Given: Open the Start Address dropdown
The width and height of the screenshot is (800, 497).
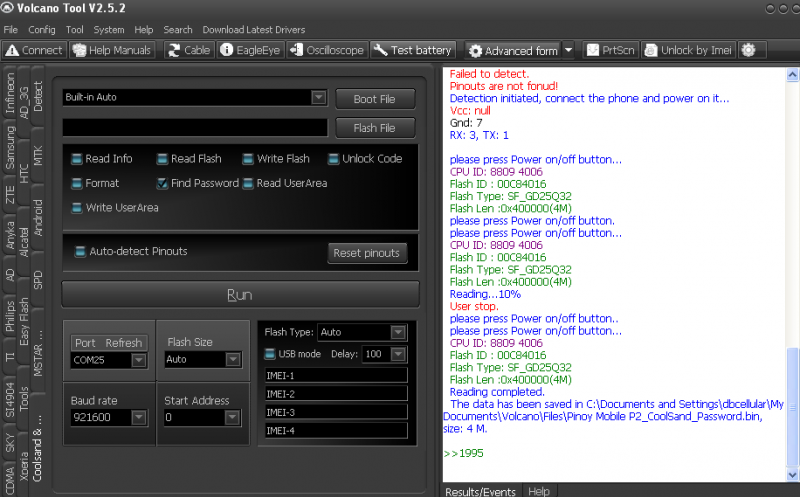Looking at the screenshot, I should pyautogui.click(x=232, y=417).
